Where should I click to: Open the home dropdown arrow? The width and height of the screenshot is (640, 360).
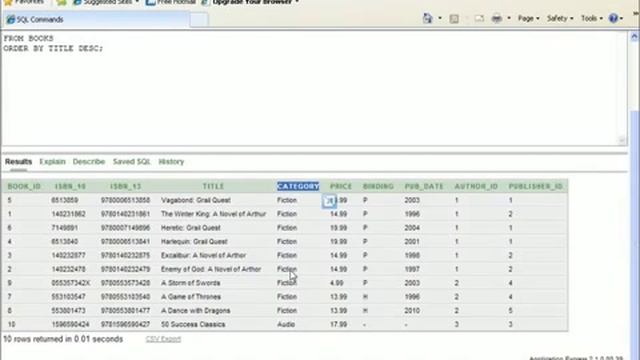point(440,18)
